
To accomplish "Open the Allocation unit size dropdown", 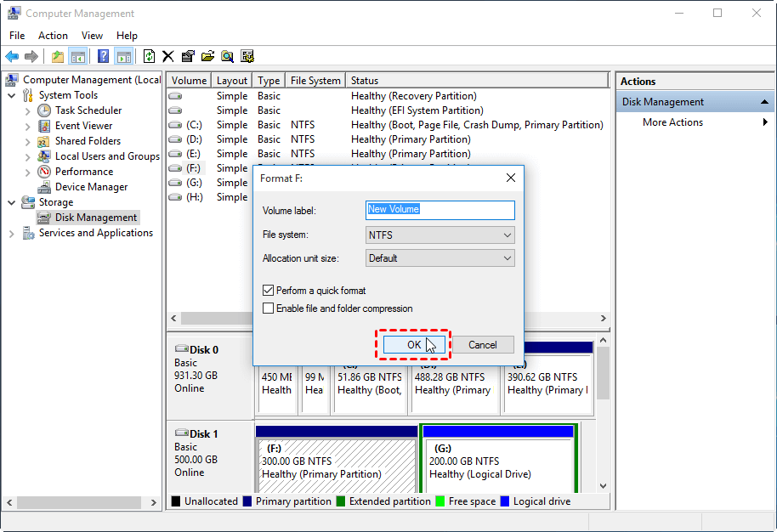I will click(440, 258).
